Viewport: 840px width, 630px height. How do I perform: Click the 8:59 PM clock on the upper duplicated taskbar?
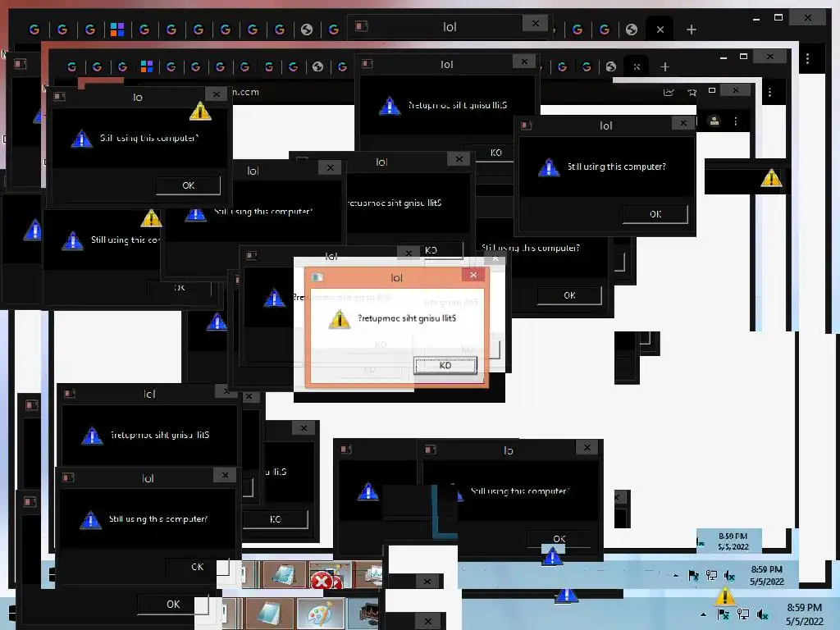point(767,575)
